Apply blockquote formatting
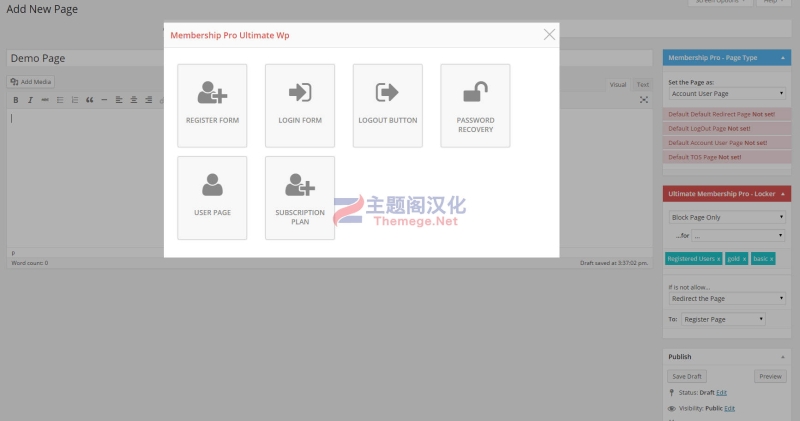800x421 pixels. tap(89, 100)
